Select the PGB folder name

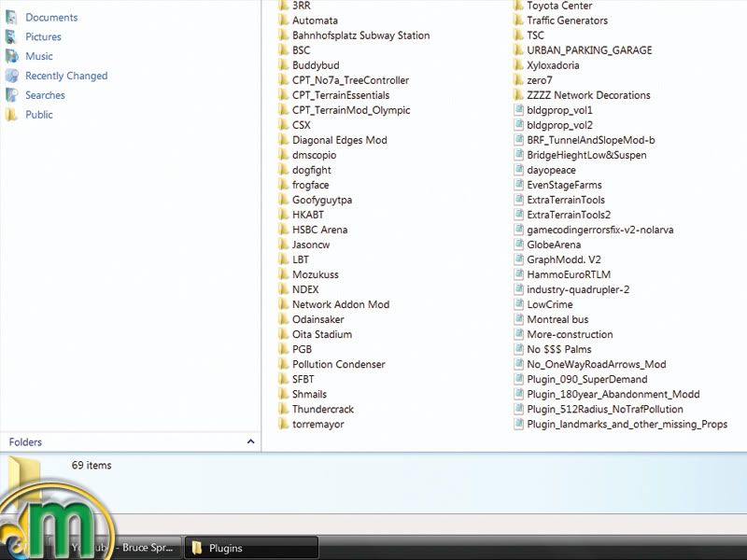click(x=302, y=349)
